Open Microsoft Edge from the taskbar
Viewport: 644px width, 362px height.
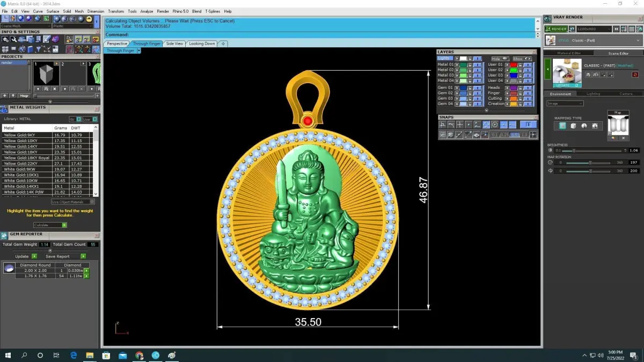[74, 355]
